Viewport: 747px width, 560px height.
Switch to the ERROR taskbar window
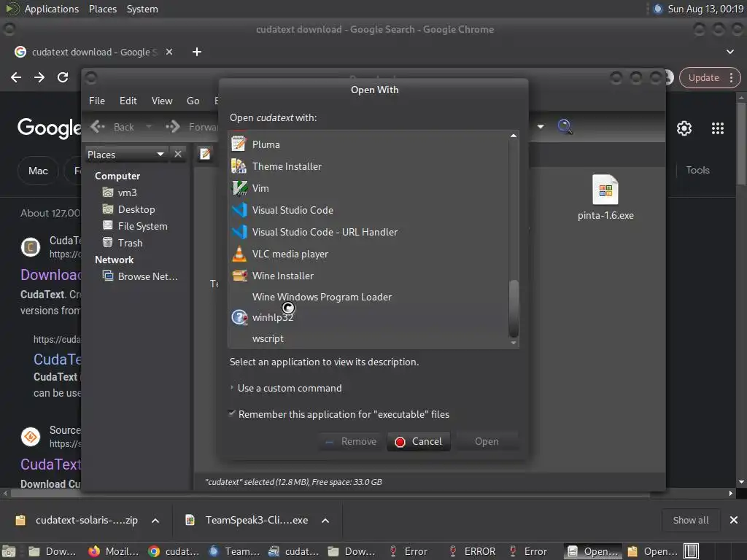click(473, 551)
